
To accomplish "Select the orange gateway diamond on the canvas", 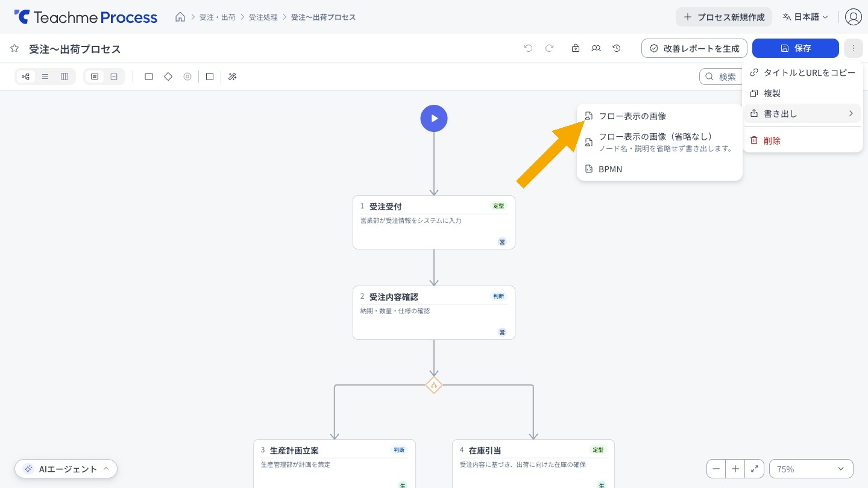I will tap(434, 385).
